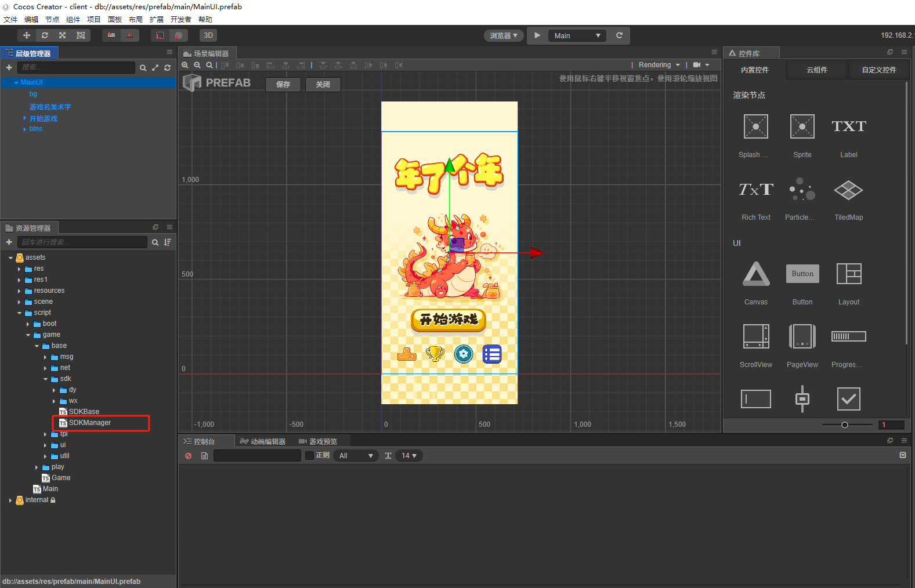Add a node with hierarchy plus icon
The width and height of the screenshot is (915, 588).
(9, 68)
